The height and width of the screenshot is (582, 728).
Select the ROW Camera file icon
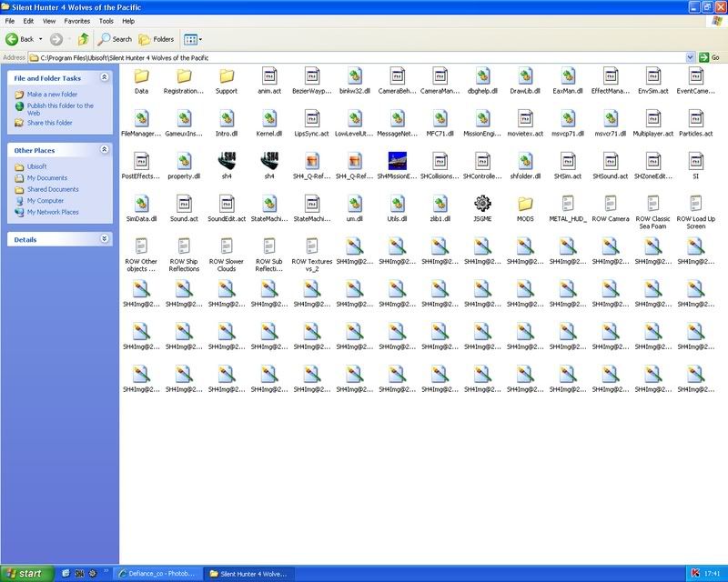click(611, 204)
